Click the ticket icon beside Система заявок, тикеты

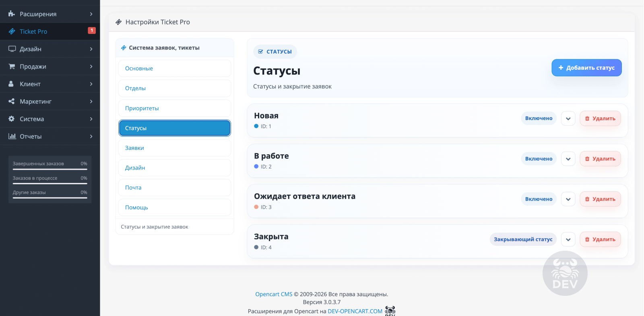[124, 48]
